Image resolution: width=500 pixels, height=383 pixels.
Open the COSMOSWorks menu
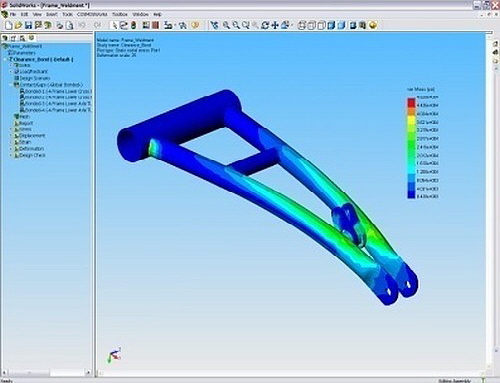point(92,14)
